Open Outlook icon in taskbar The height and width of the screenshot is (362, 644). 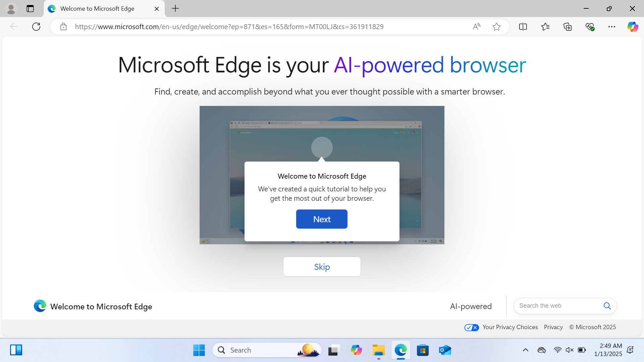pos(445,350)
